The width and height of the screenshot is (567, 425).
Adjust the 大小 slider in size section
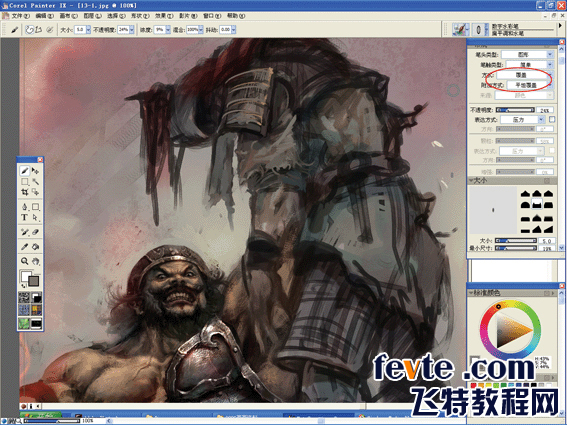click(x=515, y=241)
